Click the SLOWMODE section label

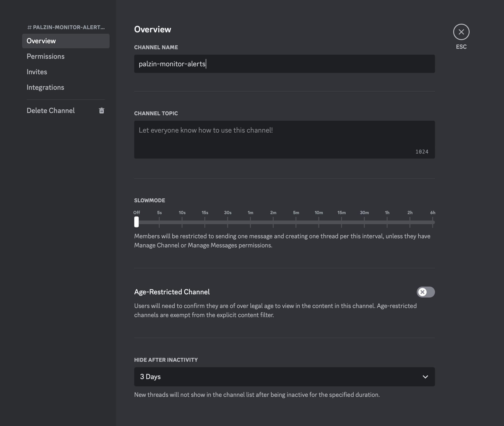click(149, 200)
